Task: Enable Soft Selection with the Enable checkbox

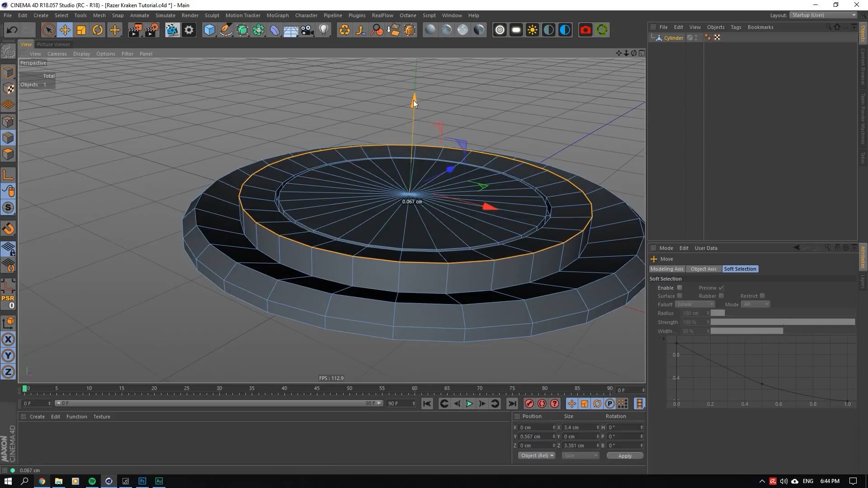Action: coord(679,287)
